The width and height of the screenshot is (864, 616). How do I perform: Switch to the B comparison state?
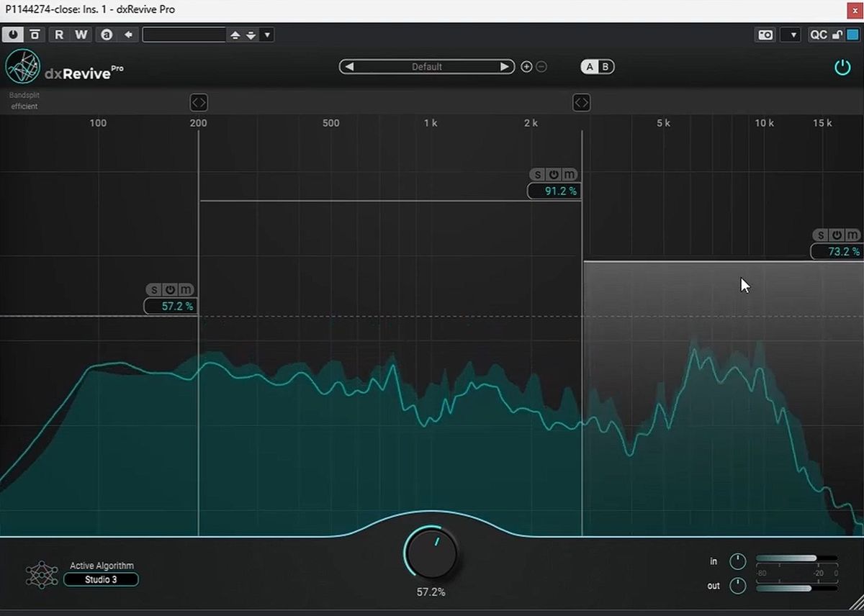coord(606,67)
